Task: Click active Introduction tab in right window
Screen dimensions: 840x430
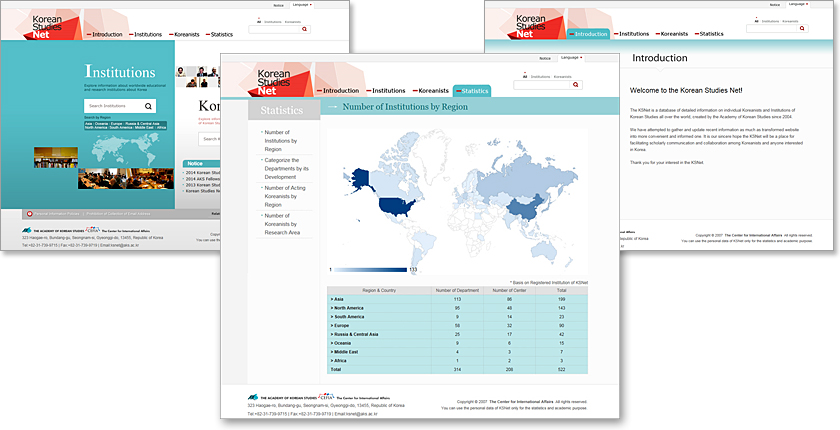Action: pos(588,34)
